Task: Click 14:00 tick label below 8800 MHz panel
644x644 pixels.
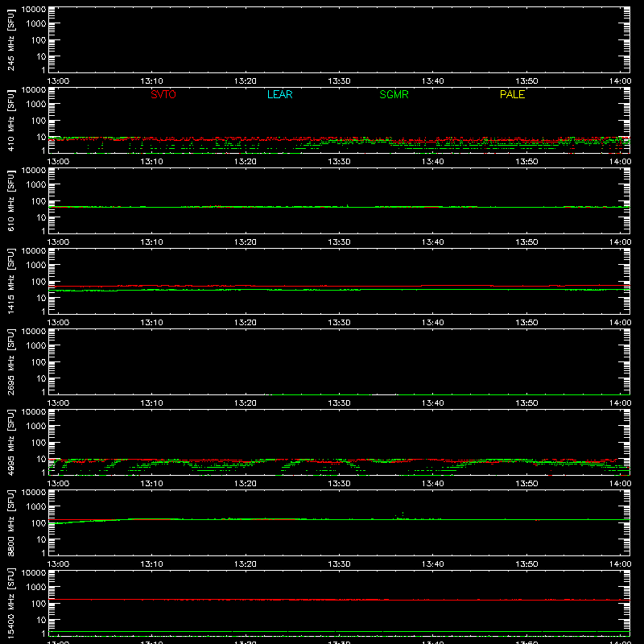Action: (x=620, y=564)
